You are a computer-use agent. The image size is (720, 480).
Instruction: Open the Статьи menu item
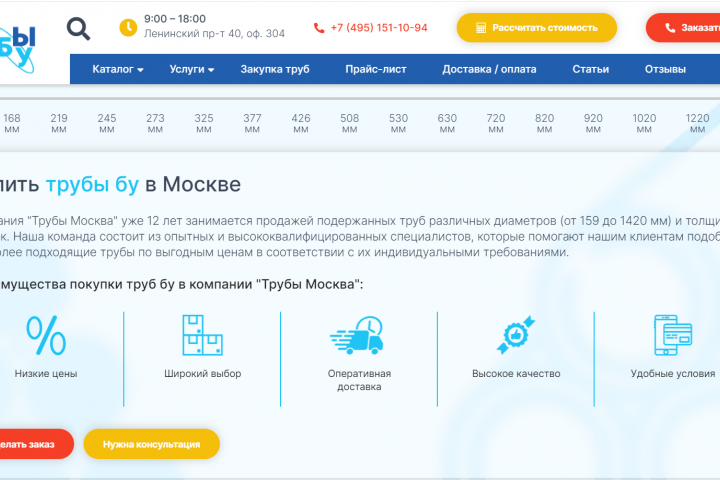point(591,69)
